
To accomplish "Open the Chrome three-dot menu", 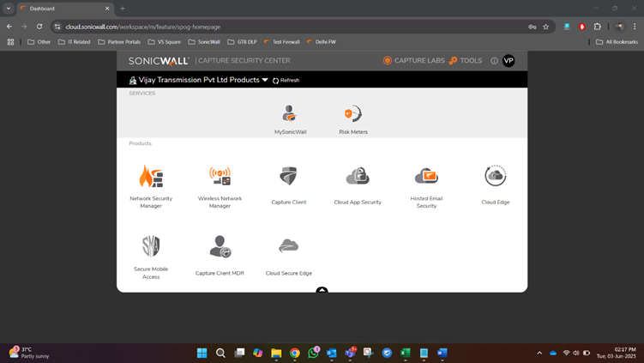I will (x=635, y=27).
